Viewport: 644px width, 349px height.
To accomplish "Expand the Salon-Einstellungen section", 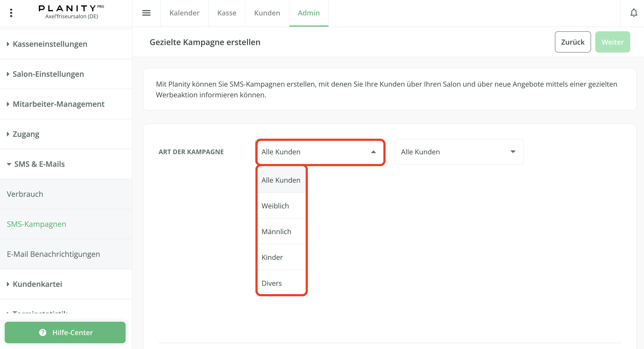I will click(x=66, y=74).
